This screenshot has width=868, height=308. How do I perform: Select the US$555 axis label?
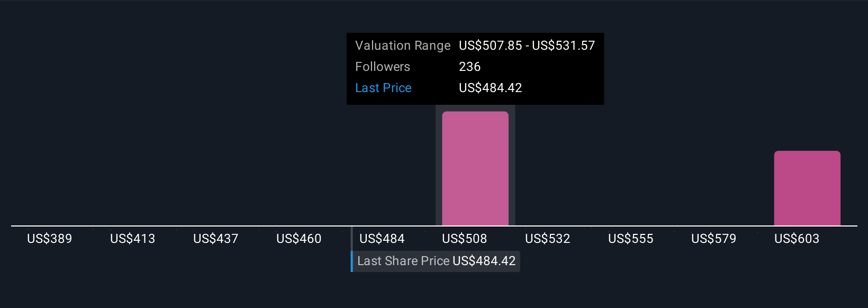coord(630,239)
